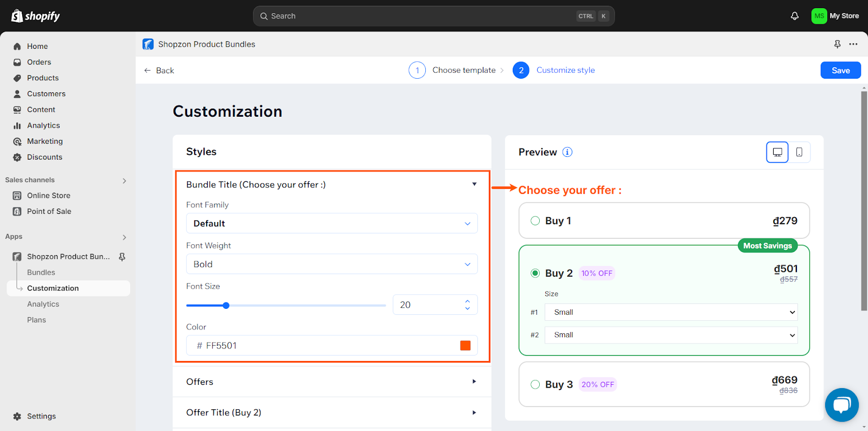This screenshot has width=868, height=431.
Task: Click the Font Size number field
Action: click(x=435, y=305)
